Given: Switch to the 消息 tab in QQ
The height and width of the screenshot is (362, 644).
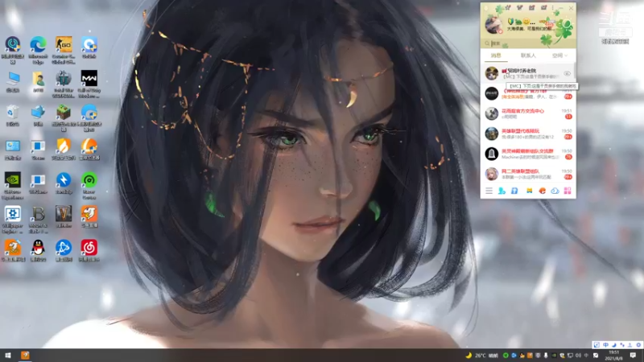Looking at the screenshot, I should point(496,56).
